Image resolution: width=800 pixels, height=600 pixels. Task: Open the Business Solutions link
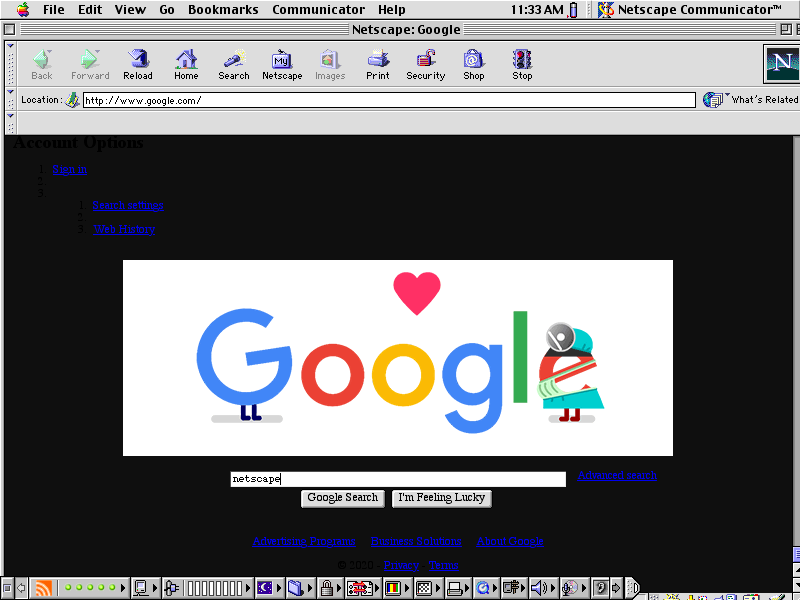click(416, 541)
